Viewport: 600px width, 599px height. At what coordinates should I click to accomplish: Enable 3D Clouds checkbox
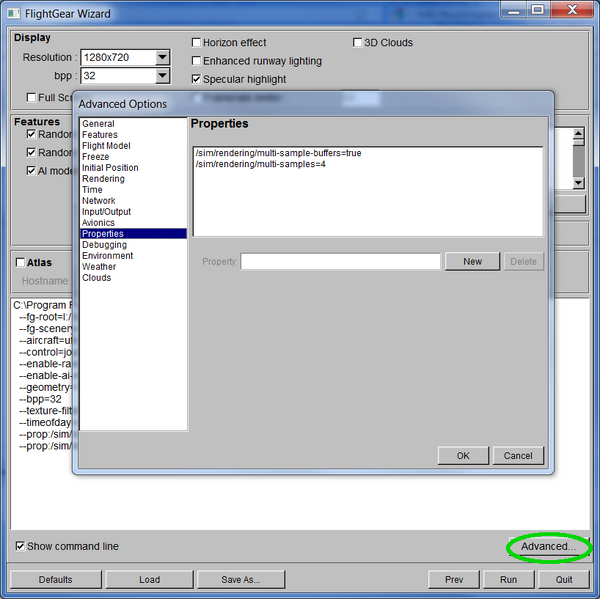357,42
